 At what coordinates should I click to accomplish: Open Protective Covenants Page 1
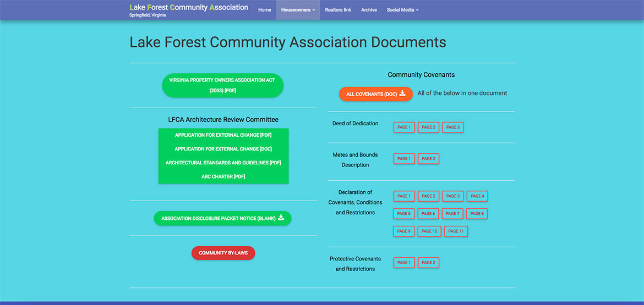coord(404,262)
